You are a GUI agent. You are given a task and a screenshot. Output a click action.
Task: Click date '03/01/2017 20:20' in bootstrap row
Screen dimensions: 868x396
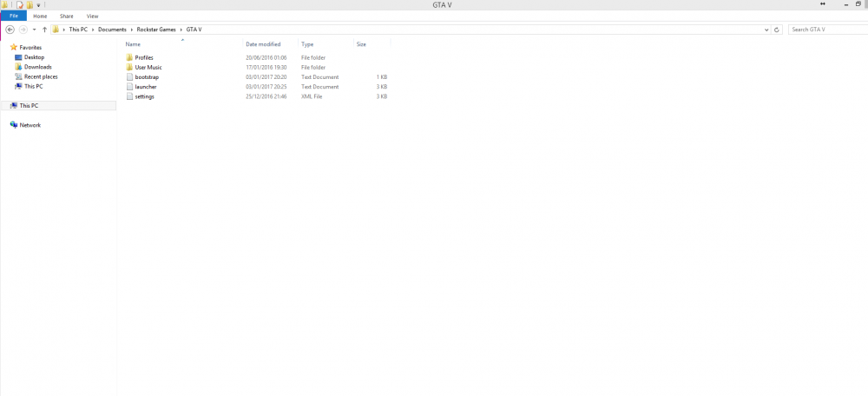point(266,77)
